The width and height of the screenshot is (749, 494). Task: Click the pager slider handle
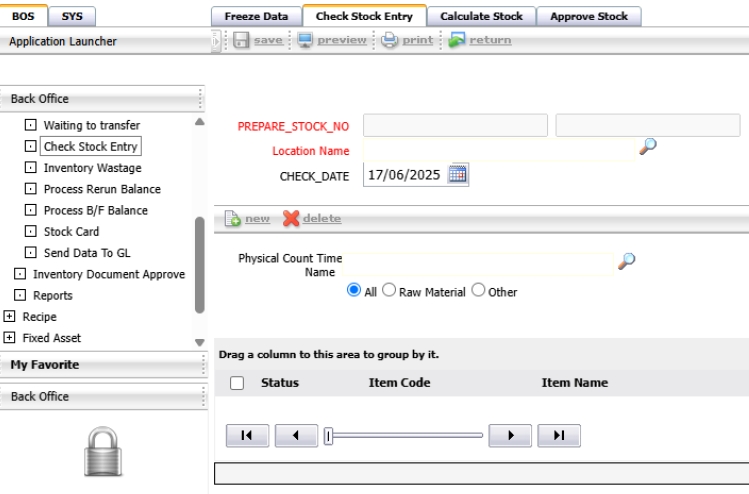328,435
